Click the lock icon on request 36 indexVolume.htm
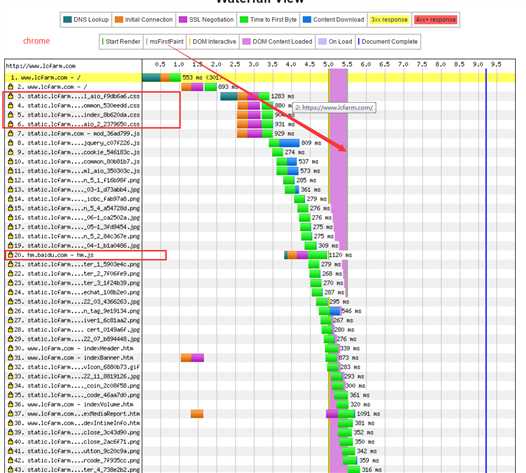The image size is (526, 473). pyautogui.click(x=11, y=404)
